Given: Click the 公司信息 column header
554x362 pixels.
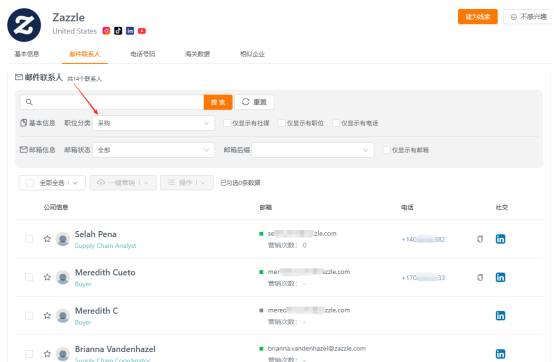Looking at the screenshot, I should (56, 207).
